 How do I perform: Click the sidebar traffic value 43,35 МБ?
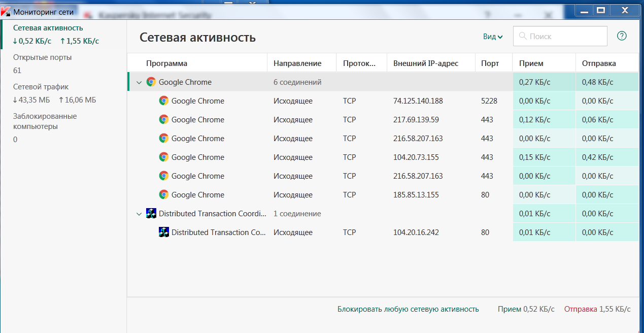[x=31, y=100]
